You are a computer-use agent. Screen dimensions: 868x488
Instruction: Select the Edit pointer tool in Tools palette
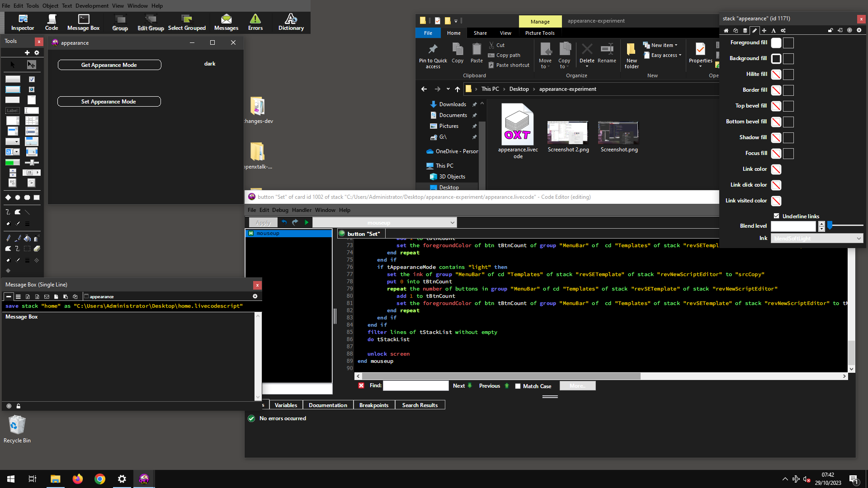(x=31, y=65)
